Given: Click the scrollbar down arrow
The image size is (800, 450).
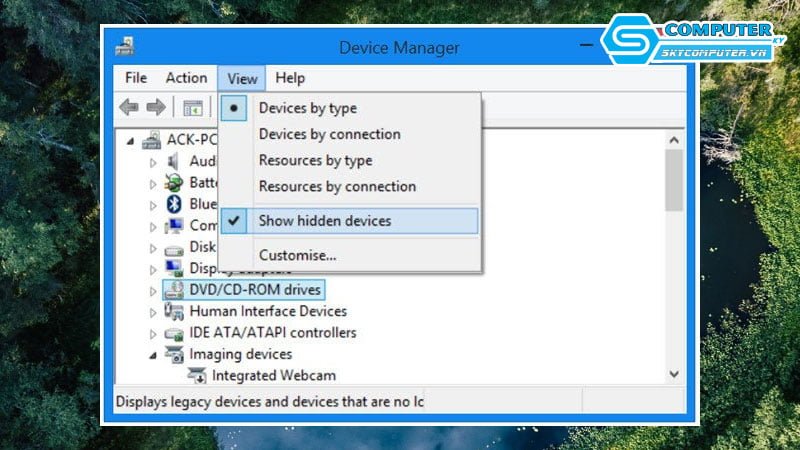Looking at the screenshot, I should (674, 374).
